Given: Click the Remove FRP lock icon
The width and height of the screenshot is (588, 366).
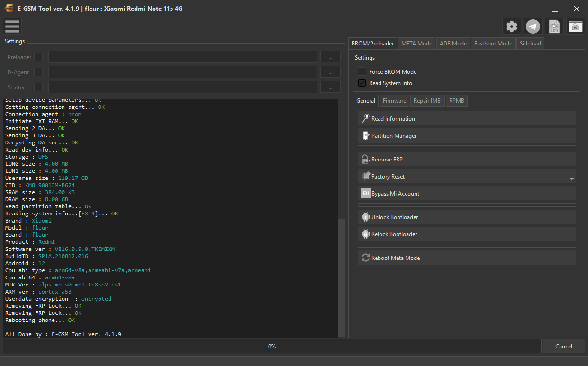Looking at the screenshot, I should tap(365, 160).
